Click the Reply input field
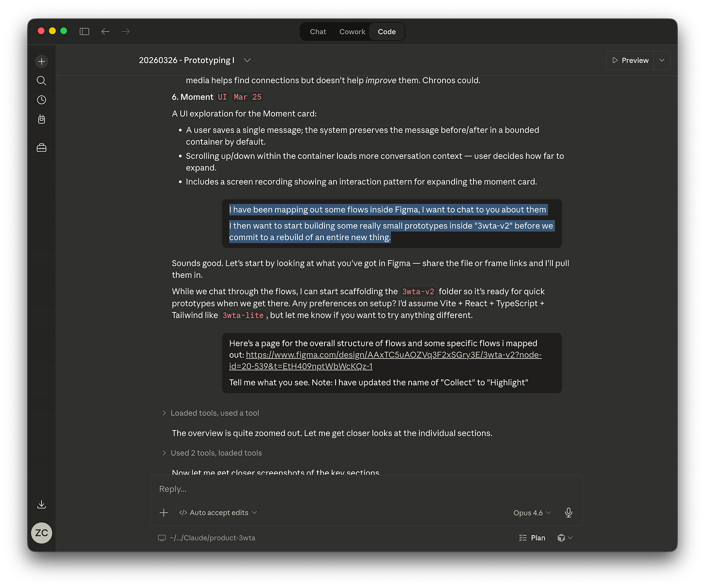 pos(367,489)
